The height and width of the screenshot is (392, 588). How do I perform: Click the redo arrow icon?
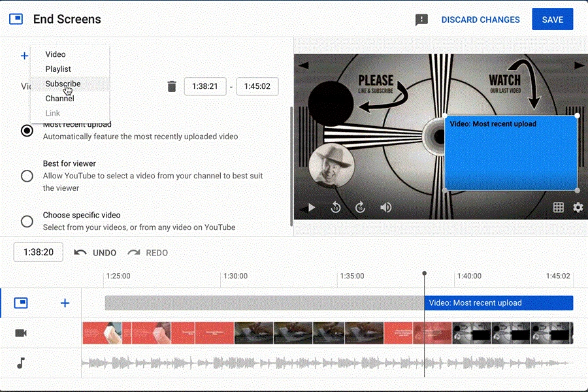[134, 252]
